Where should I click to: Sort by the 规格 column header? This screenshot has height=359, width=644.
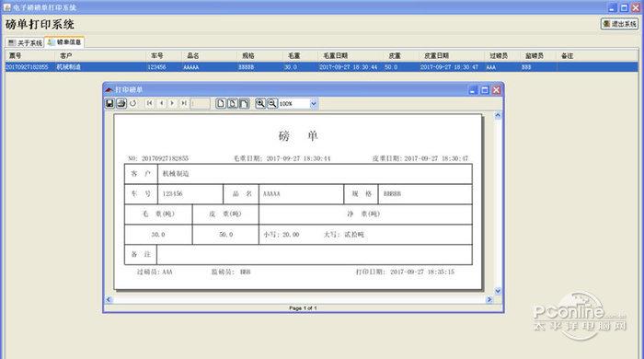click(x=259, y=55)
